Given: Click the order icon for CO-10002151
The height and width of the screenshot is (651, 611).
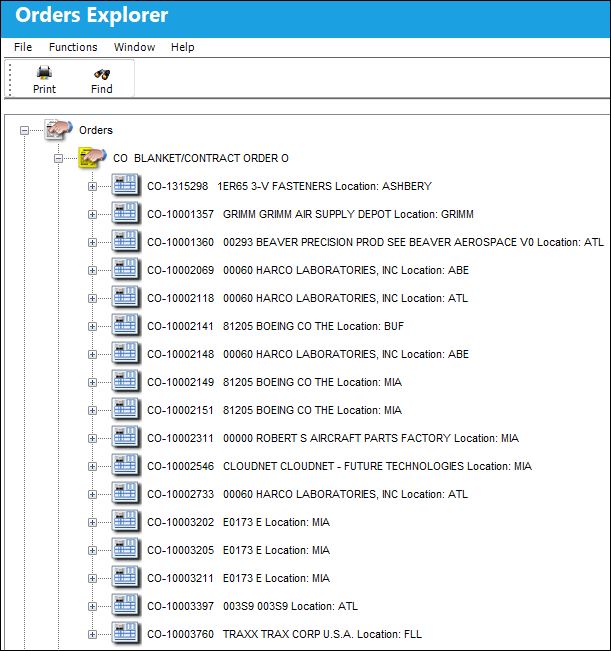Looking at the screenshot, I should click(125, 410).
